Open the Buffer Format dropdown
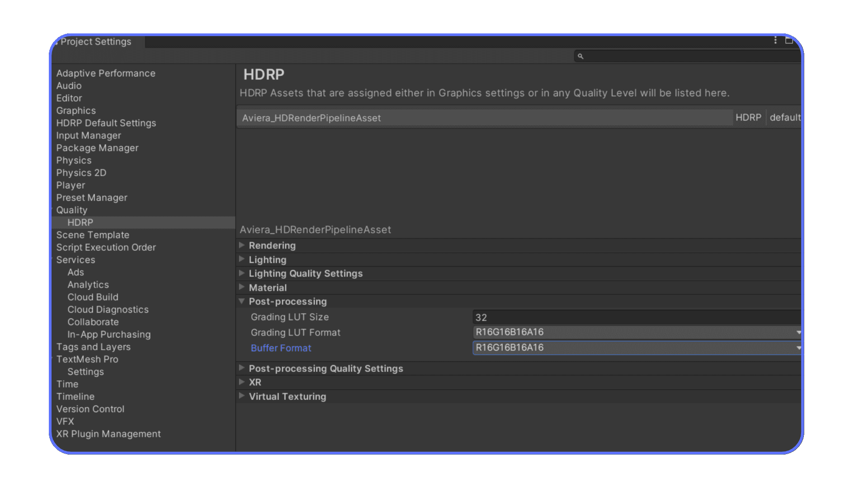 [x=637, y=347]
